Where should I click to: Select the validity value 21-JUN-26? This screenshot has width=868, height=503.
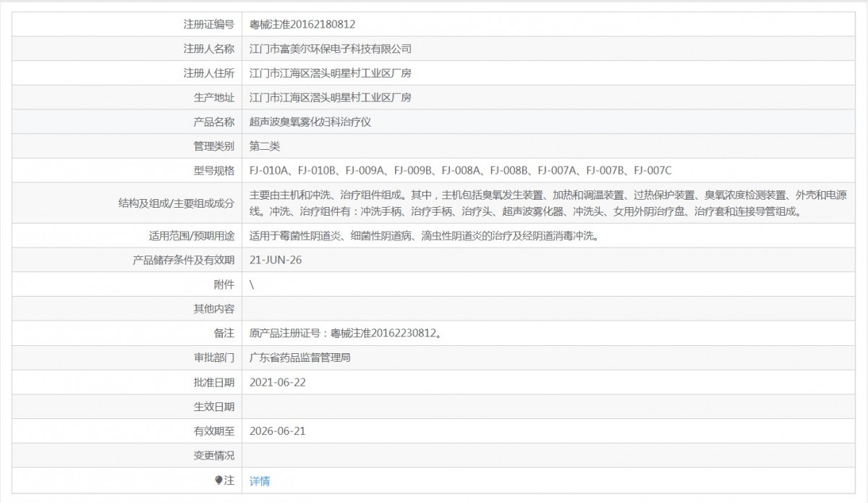(x=275, y=261)
